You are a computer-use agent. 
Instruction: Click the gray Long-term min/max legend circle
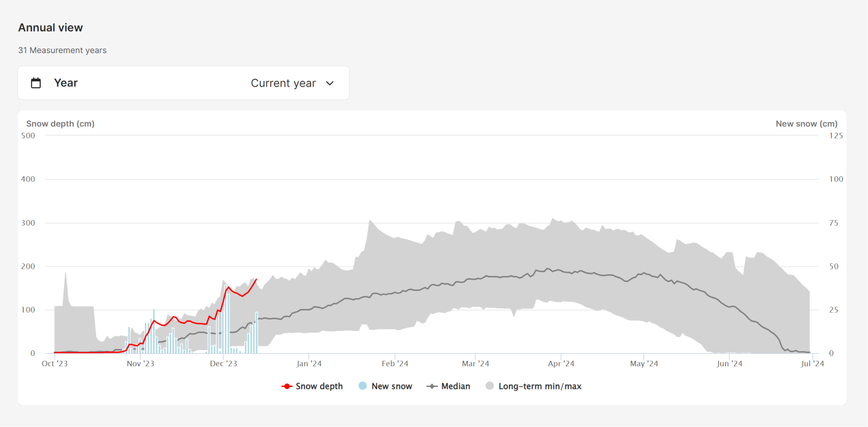point(490,386)
